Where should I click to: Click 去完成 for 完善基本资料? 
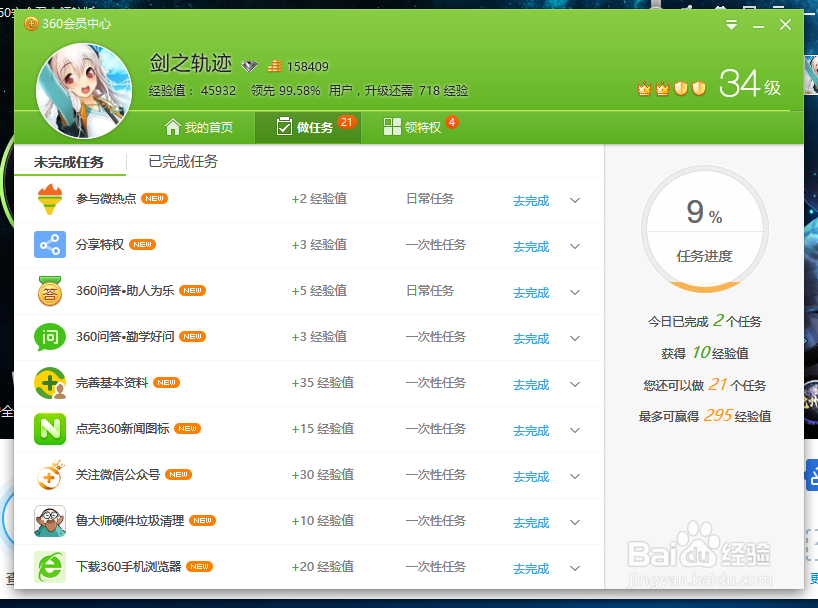pyautogui.click(x=531, y=384)
